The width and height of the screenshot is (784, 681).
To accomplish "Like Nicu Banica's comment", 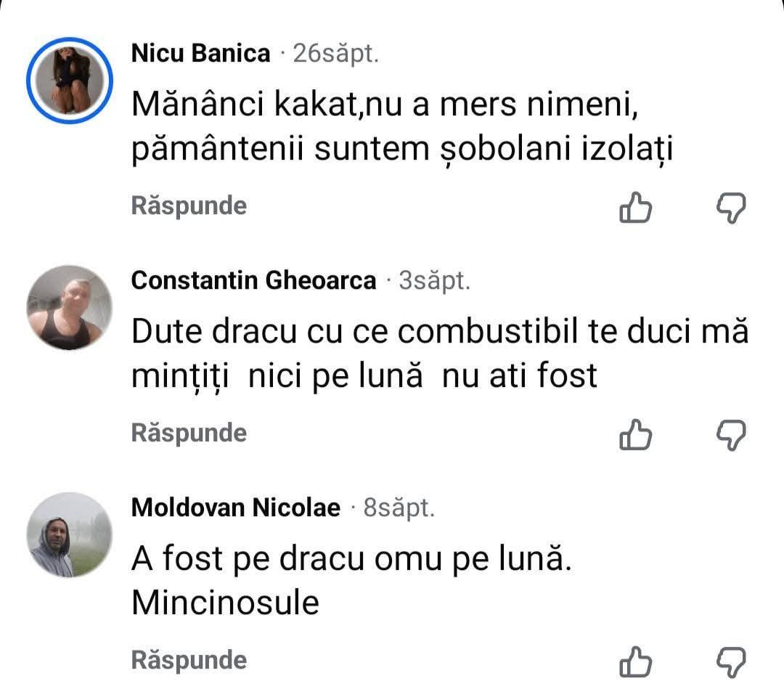I will pyautogui.click(x=635, y=208).
